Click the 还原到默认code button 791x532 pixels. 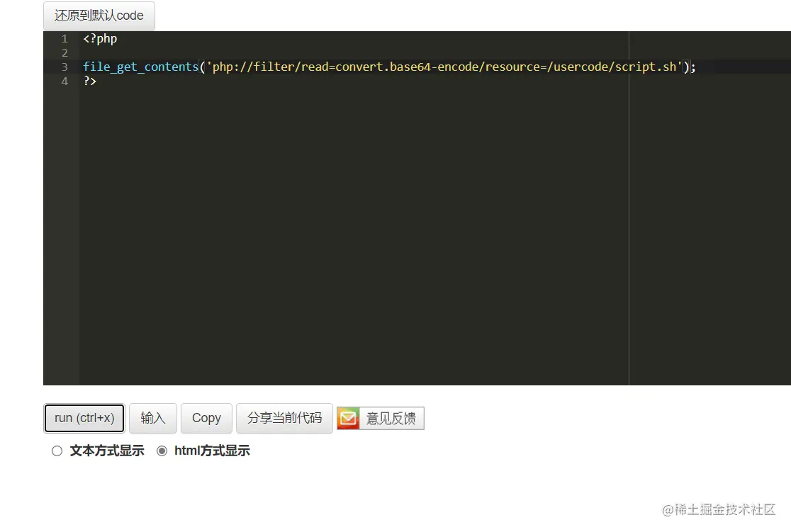99,16
